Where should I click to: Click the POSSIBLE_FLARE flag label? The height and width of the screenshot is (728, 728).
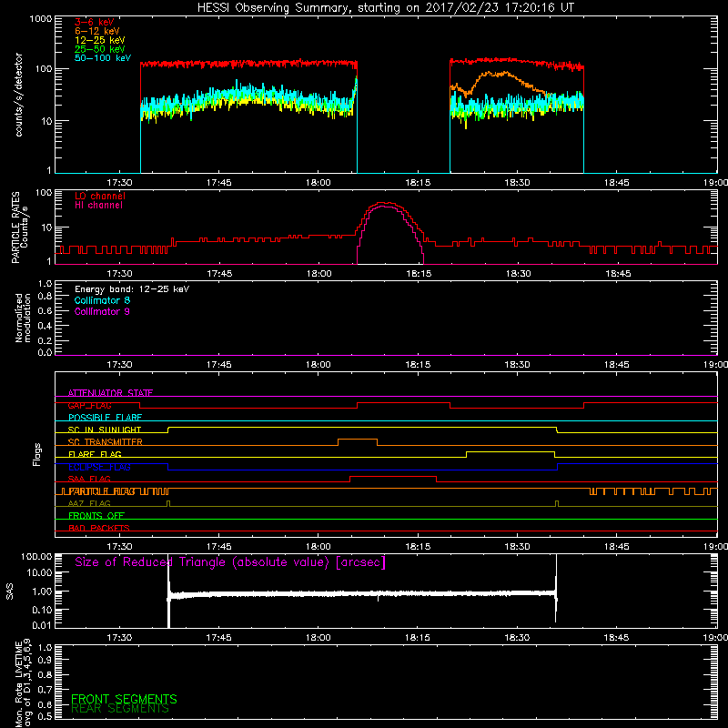click(105, 418)
